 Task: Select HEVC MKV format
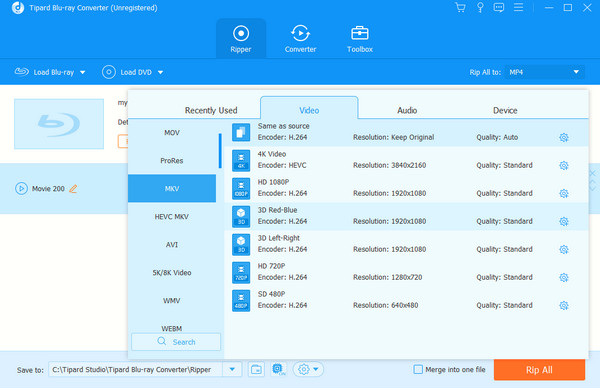(172, 217)
